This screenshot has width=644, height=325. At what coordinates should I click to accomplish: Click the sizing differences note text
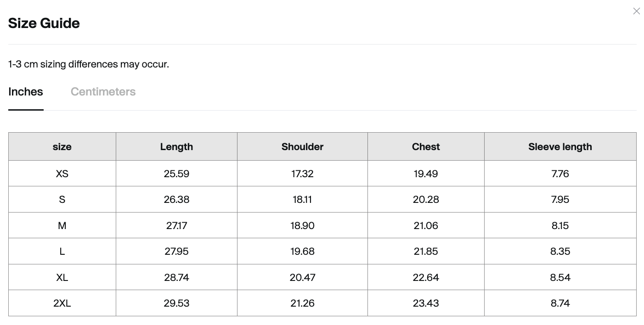[89, 64]
